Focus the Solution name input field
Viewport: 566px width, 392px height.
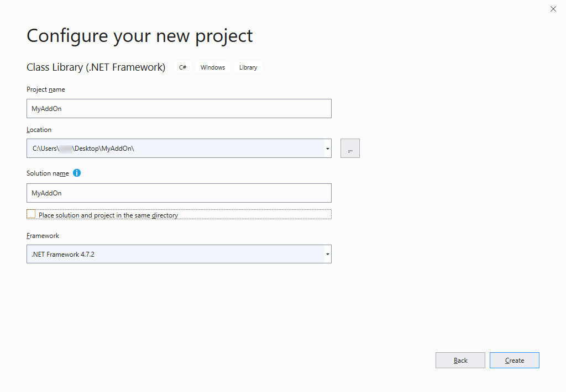[179, 193]
